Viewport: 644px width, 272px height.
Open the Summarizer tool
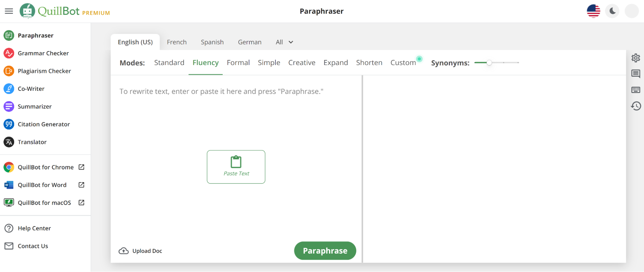(34, 107)
